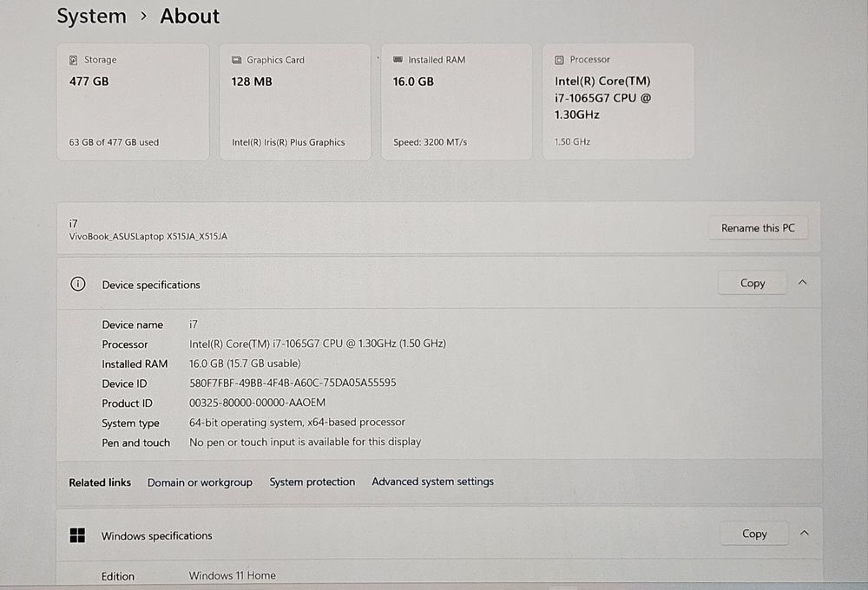Click the Windows specifications header
Screen dimensions: 868x590
click(x=439, y=534)
